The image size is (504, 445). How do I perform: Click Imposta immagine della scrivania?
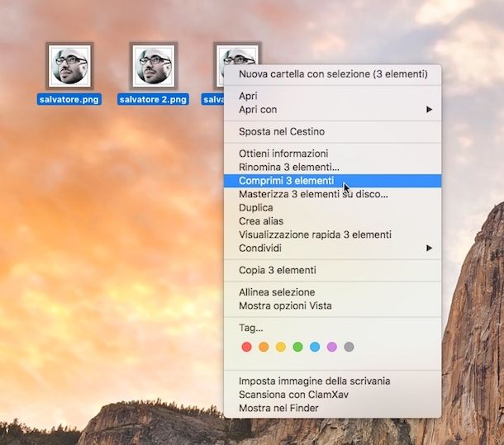pyautogui.click(x=314, y=381)
